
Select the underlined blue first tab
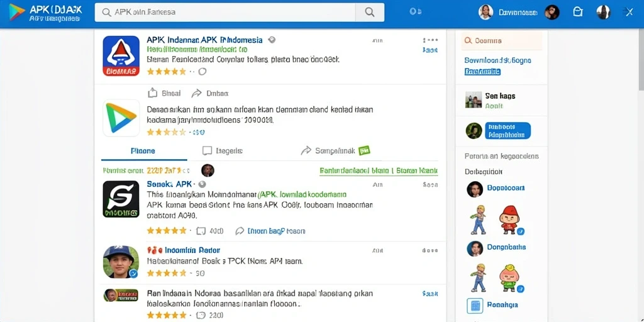click(x=144, y=151)
